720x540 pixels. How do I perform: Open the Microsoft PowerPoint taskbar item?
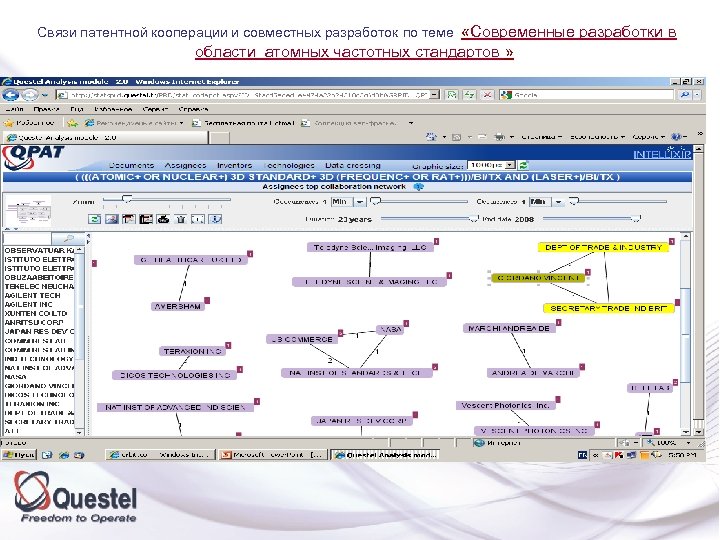pos(273,455)
